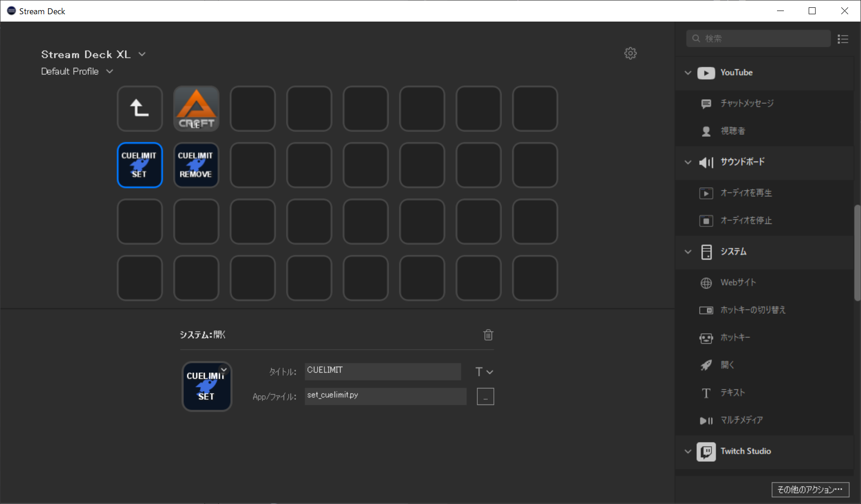
Task: Select the テキスト system action
Action: pyautogui.click(x=732, y=392)
